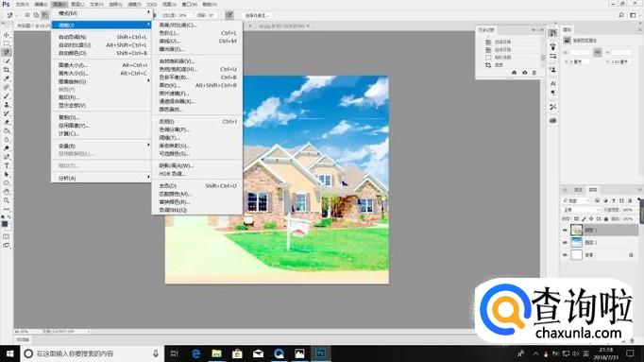Select the Horizontal Type tool
The height and width of the screenshot is (362, 644).
point(7,165)
